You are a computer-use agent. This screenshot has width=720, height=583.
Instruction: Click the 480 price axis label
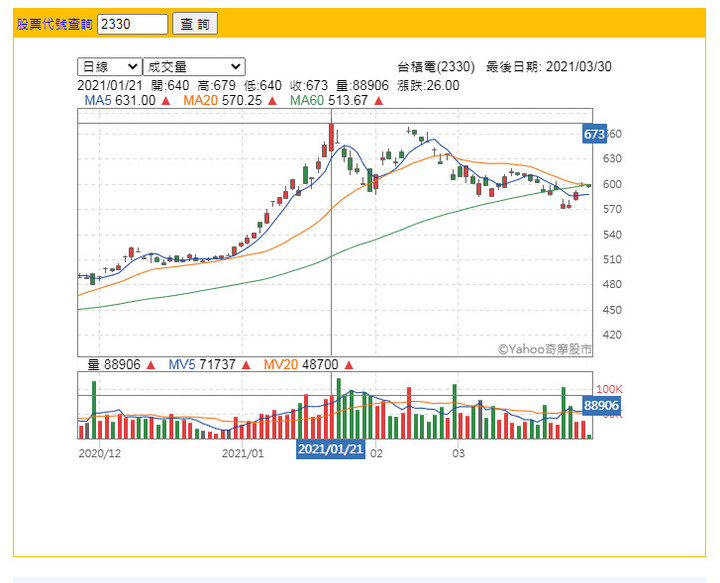click(x=612, y=284)
